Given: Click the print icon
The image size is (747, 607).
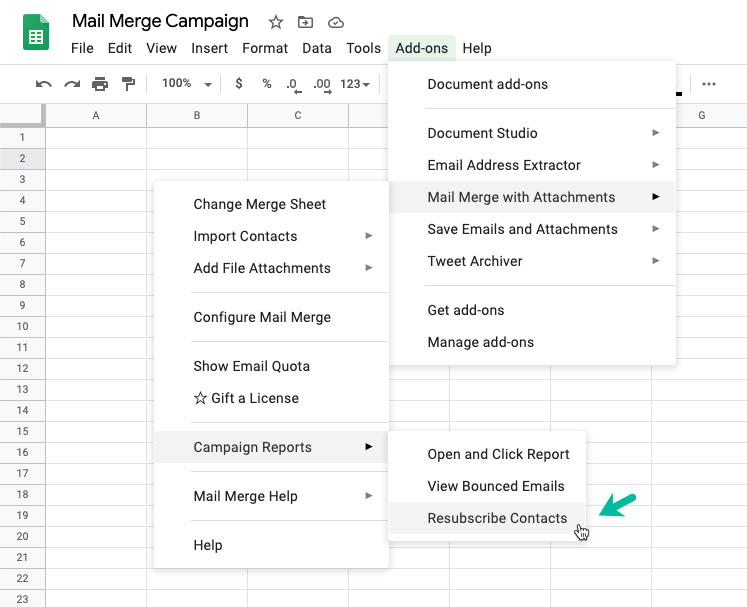Looking at the screenshot, I should (x=100, y=84).
